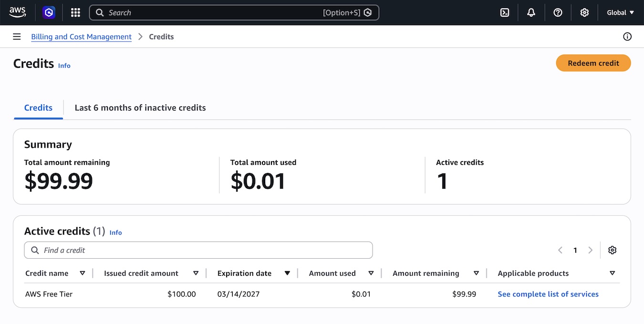Open the info panel circle icon

pos(627,37)
